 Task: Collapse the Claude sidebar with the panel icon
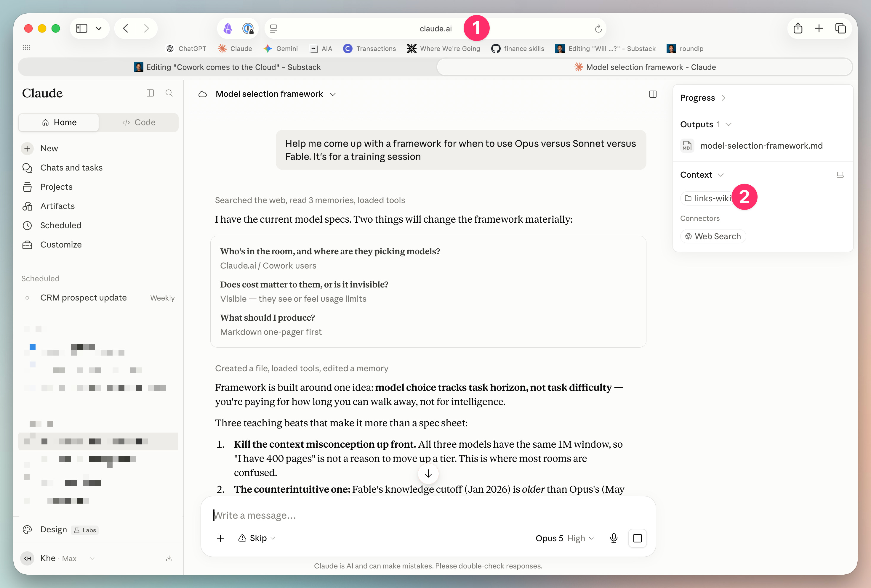click(150, 93)
